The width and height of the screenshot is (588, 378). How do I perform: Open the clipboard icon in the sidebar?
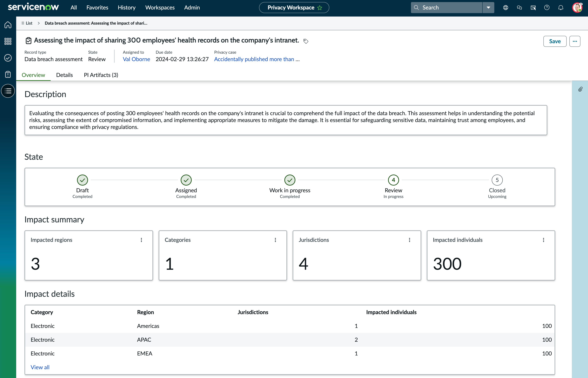coord(8,74)
